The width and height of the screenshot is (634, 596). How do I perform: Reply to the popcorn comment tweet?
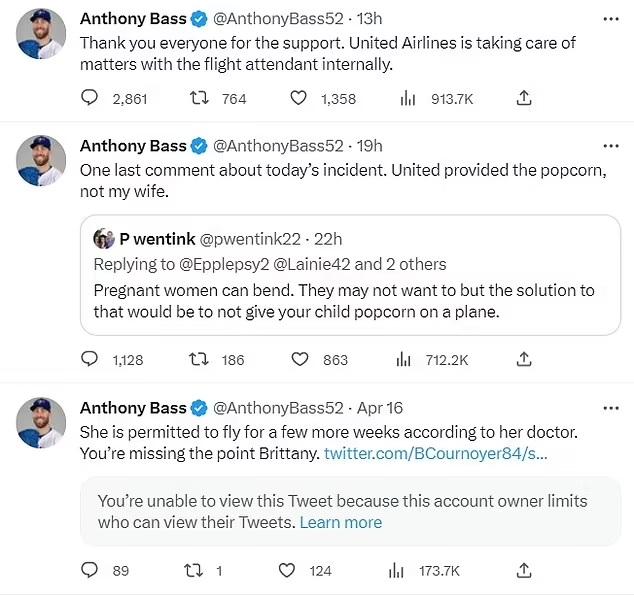point(90,359)
